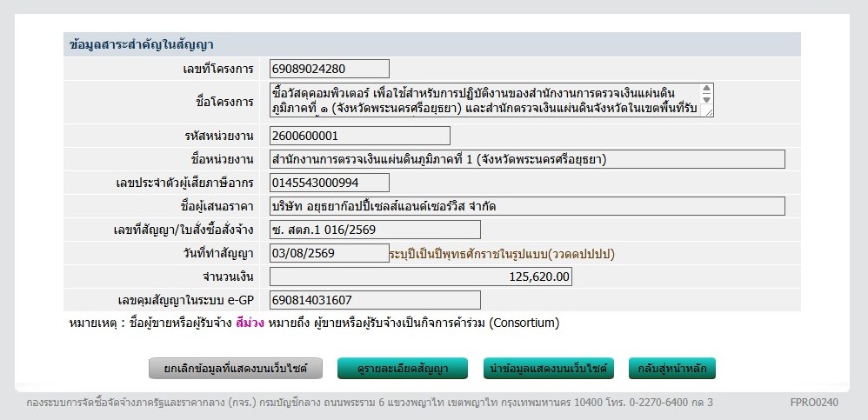
Task: Click the ยกเลิกข้อมูลที่แสดงบนเว็บไซต์ button
Action: pos(236,369)
